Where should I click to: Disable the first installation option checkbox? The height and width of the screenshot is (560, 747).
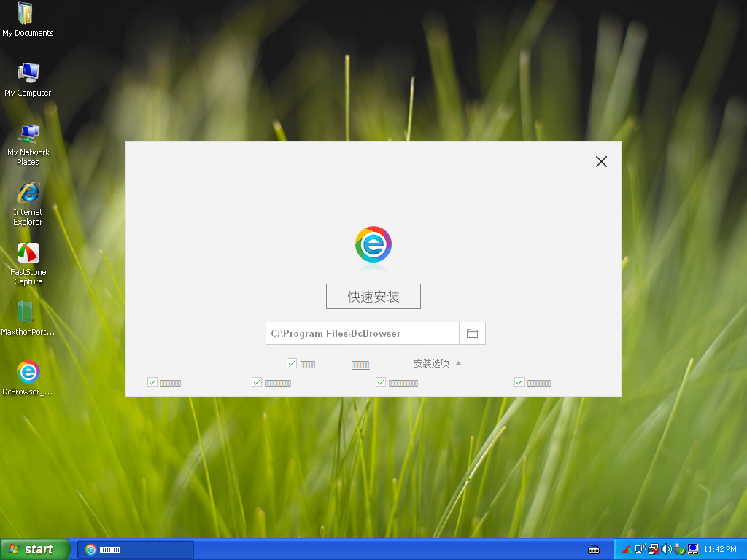pyautogui.click(x=152, y=382)
